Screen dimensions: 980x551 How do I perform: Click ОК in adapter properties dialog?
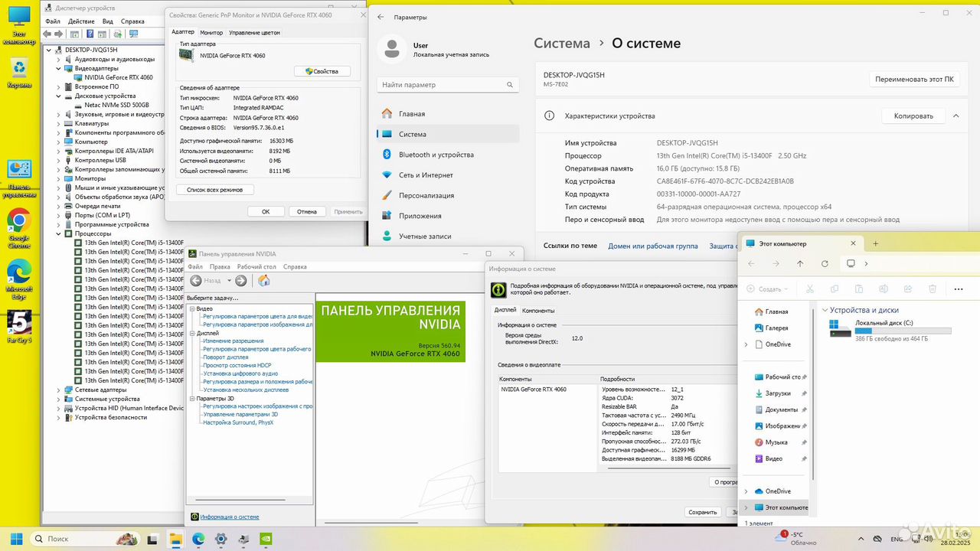point(266,211)
